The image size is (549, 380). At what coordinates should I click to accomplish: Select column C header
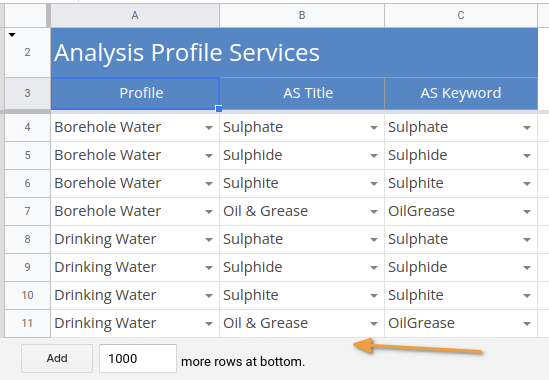(461, 15)
